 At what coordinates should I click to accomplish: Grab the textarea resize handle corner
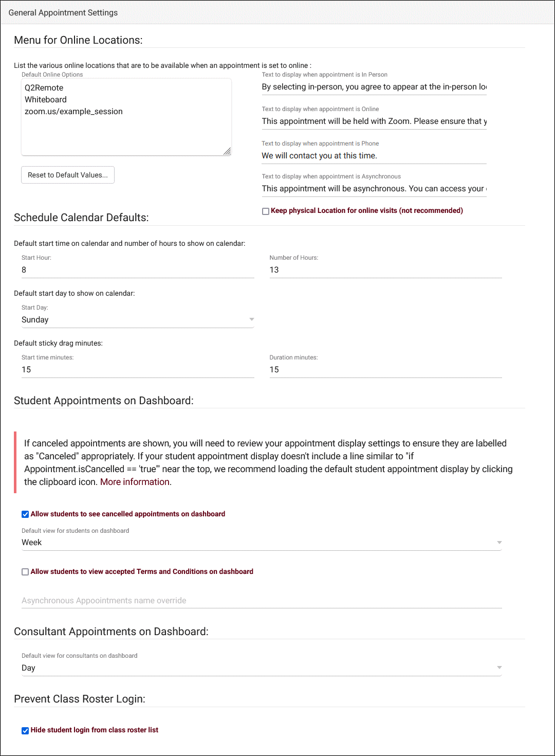(227, 151)
